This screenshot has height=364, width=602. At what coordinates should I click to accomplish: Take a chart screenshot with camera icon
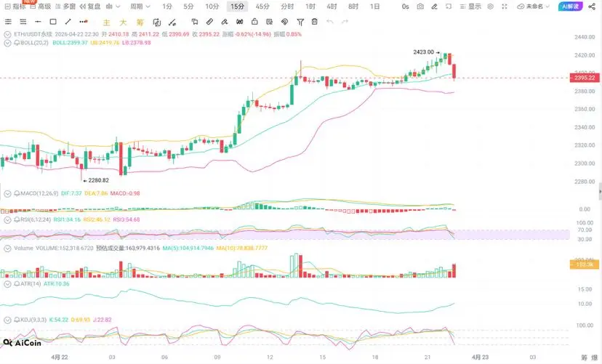(x=420, y=7)
